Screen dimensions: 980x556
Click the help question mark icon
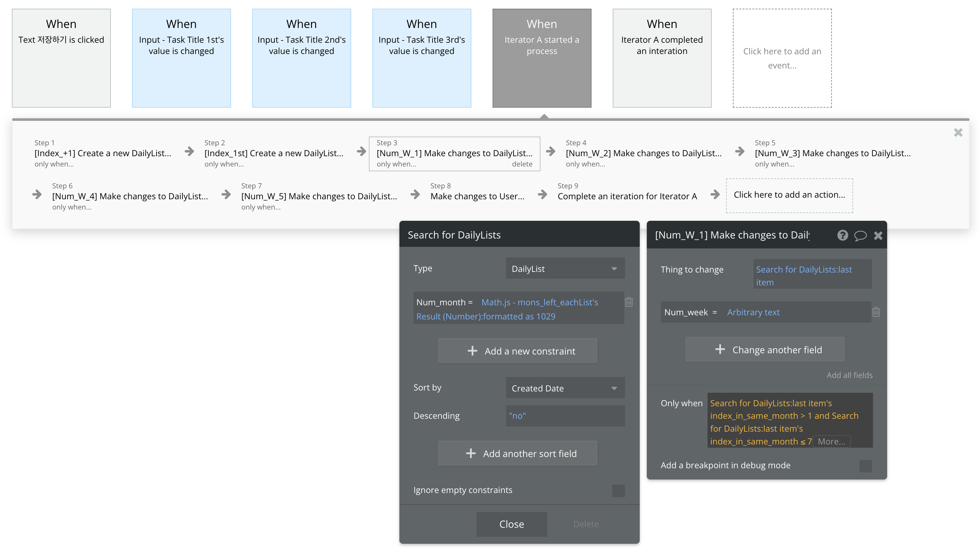[x=842, y=235]
